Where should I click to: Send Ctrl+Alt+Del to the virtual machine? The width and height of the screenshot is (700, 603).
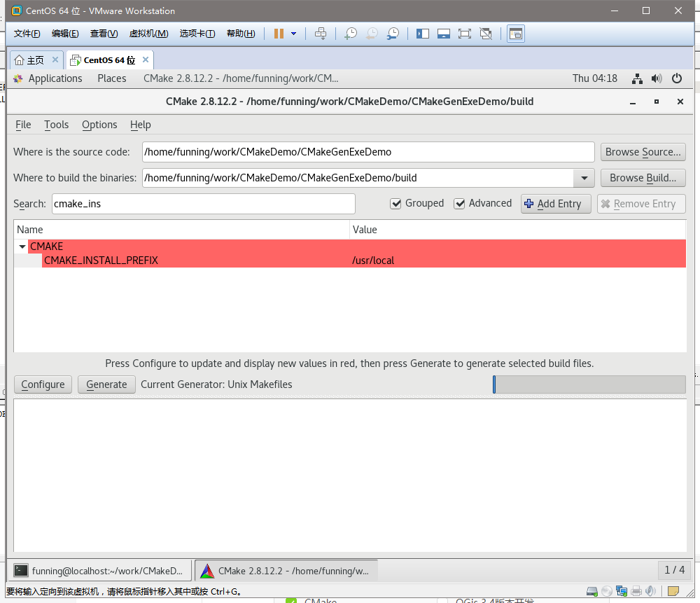pos(321,33)
